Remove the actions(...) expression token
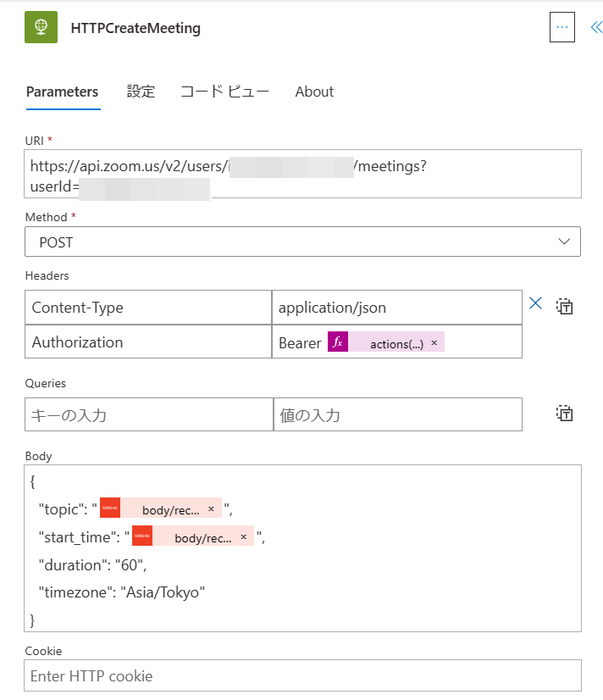The height and width of the screenshot is (700, 603). pos(434,343)
